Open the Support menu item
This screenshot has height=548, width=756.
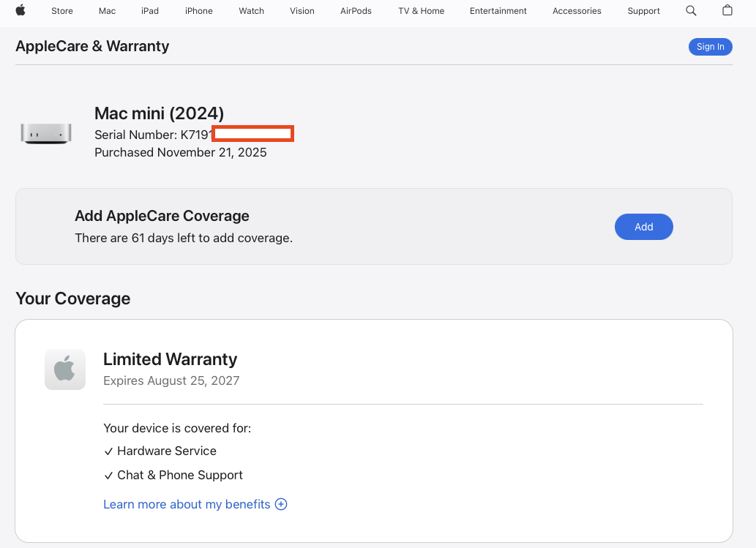pos(643,10)
